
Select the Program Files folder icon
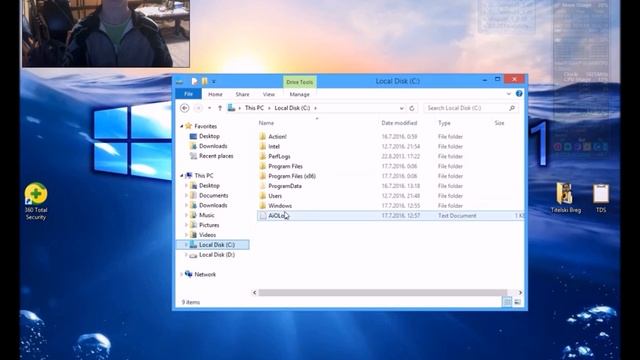click(x=263, y=166)
